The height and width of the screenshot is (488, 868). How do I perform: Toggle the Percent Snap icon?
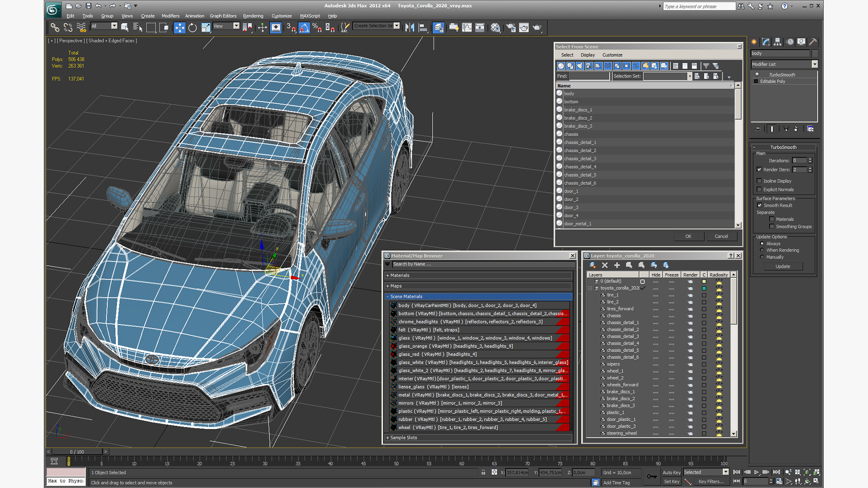pyautogui.click(x=317, y=28)
